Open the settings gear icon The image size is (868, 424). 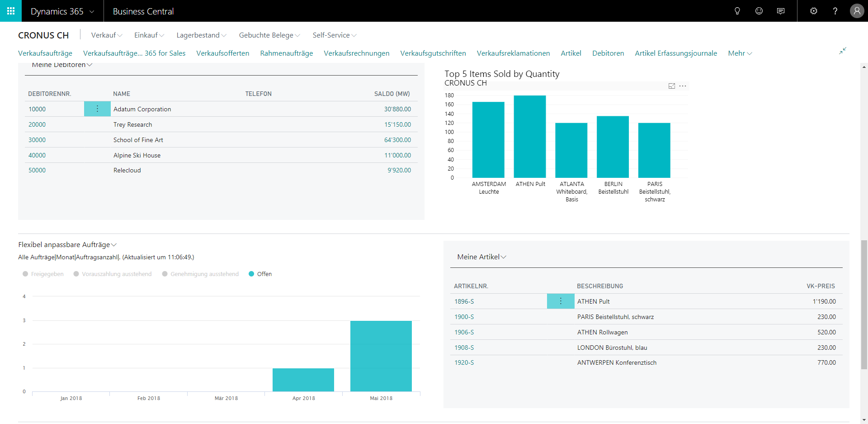(x=814, y=11)
